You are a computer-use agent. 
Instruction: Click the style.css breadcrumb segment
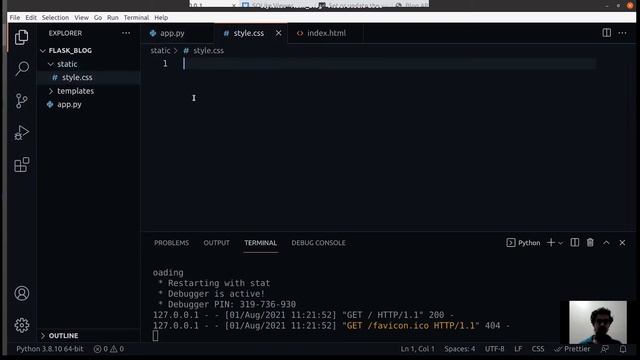coord(209,51)
